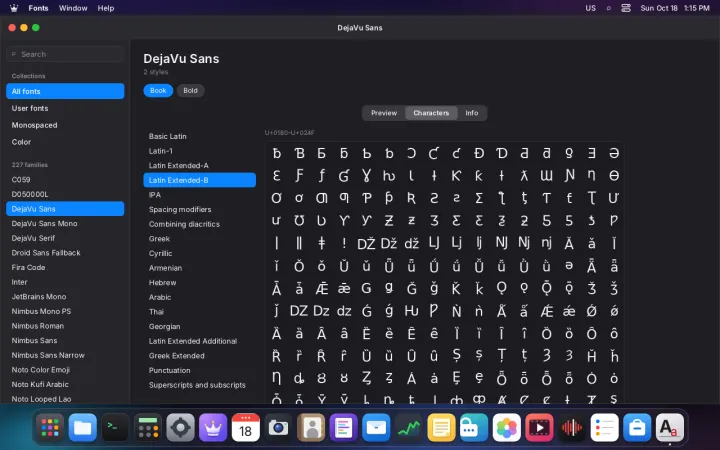The height and width of the screenshot is (450, 720).
Task: Click the crown logo in menu bar
Action: (x=14, y=8)
